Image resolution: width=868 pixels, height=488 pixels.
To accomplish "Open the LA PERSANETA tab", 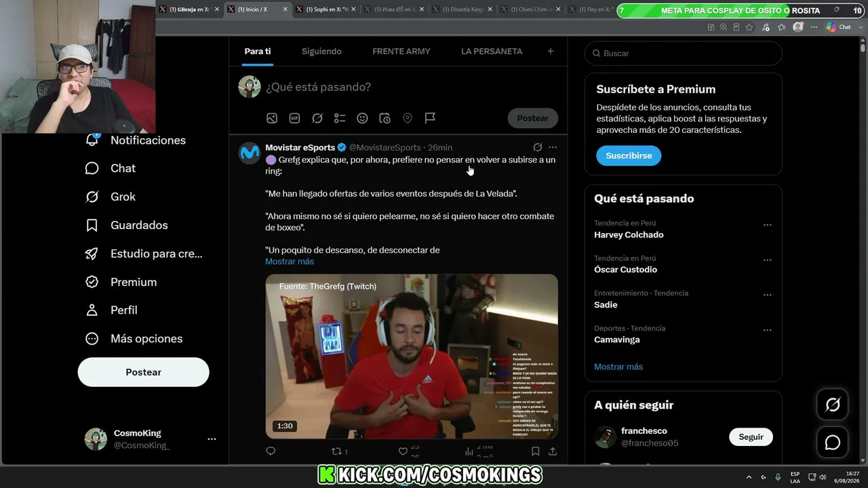I will (492, 52).
